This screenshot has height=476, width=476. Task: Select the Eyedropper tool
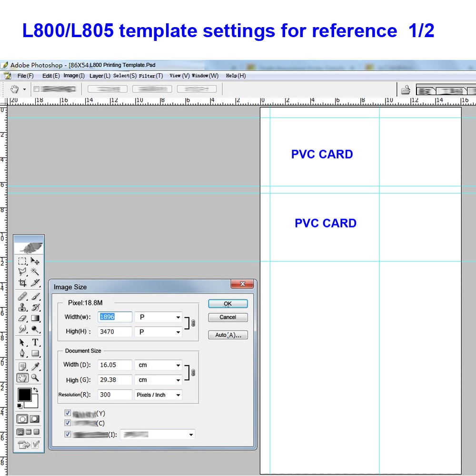[x=35, y=366]
